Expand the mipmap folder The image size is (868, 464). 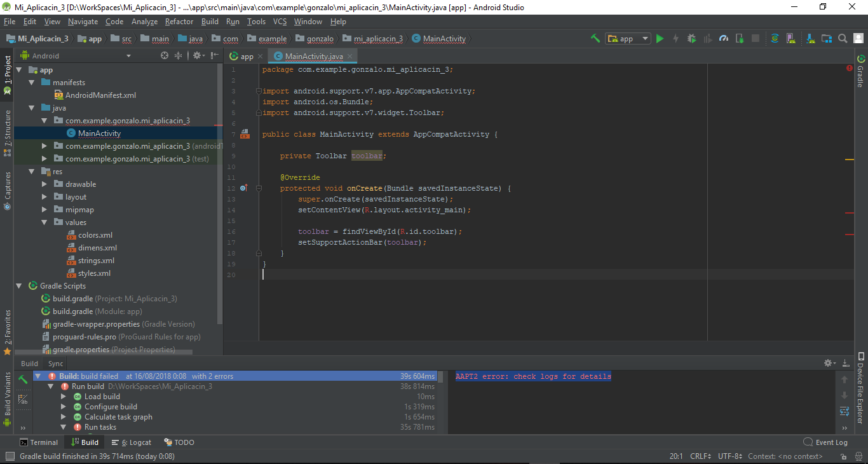pos(44,210)
